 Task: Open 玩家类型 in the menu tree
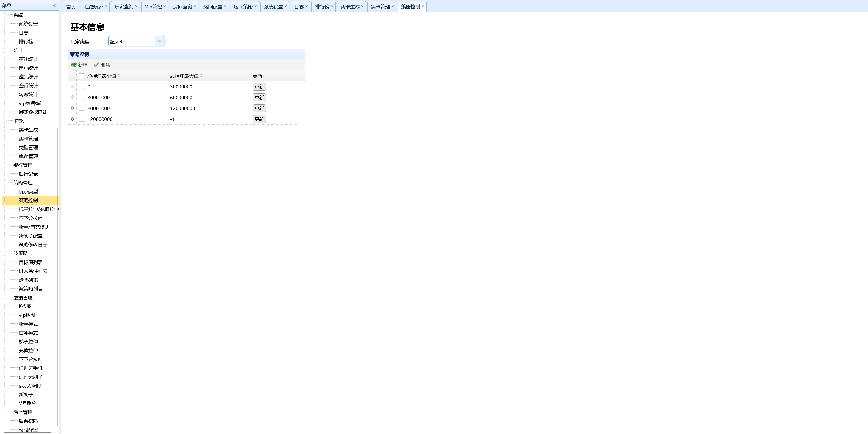pos(28,191)
